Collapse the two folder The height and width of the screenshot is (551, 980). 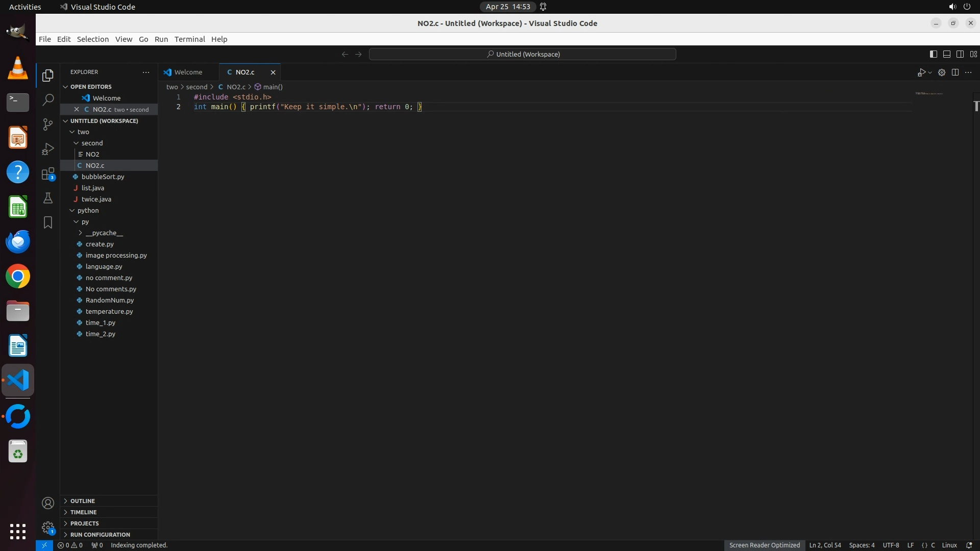point(109,132)
